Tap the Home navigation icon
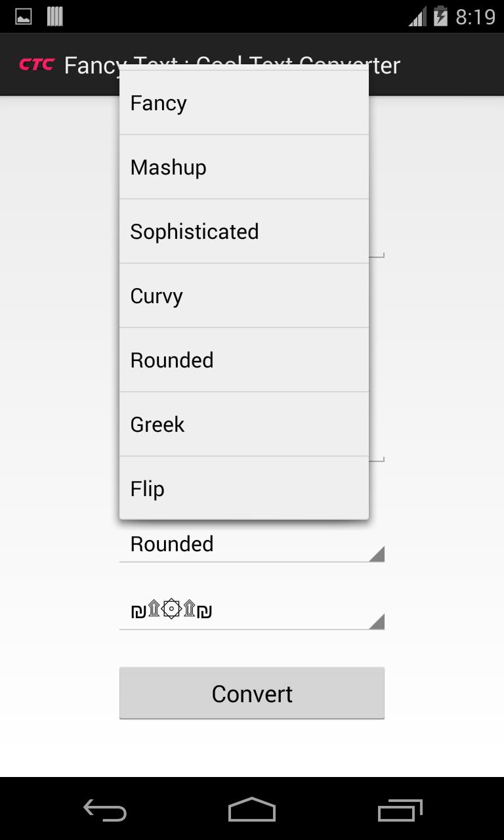This screenshot has height=840, width=504. [x=251, y=810]
